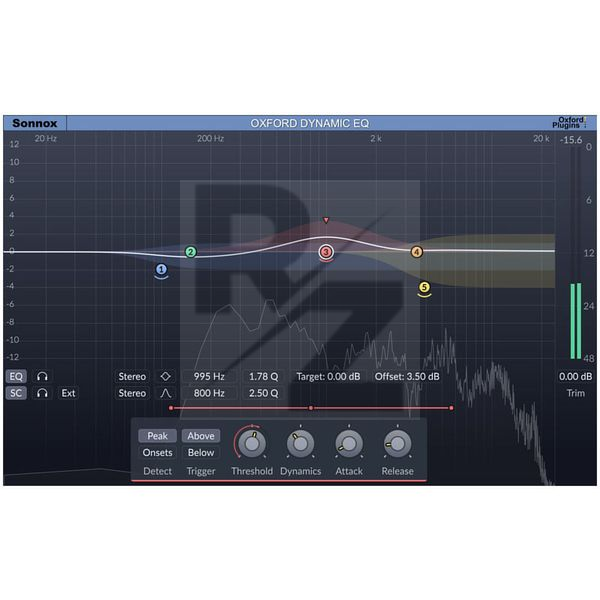This screenshot has height=600, width=600.
Task: Toggle the EQ button
Action: pos(16,377)
